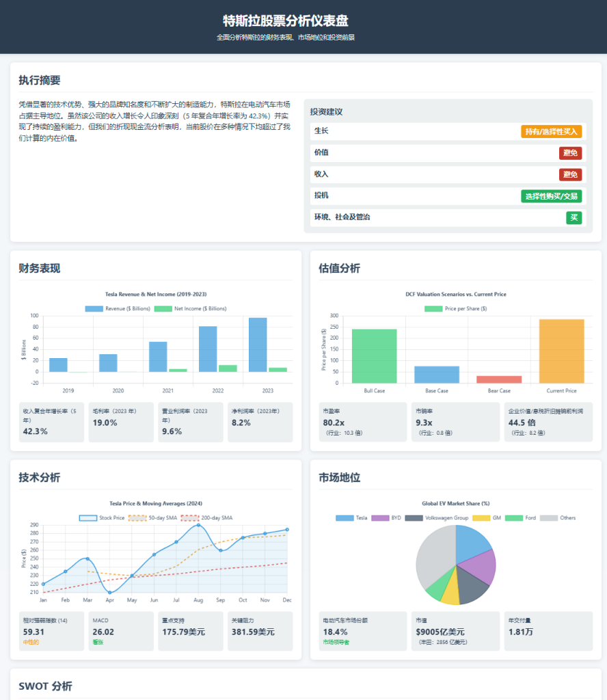
Task: Toggle Volkswagen Group legend entry
Action: [437, 518]
